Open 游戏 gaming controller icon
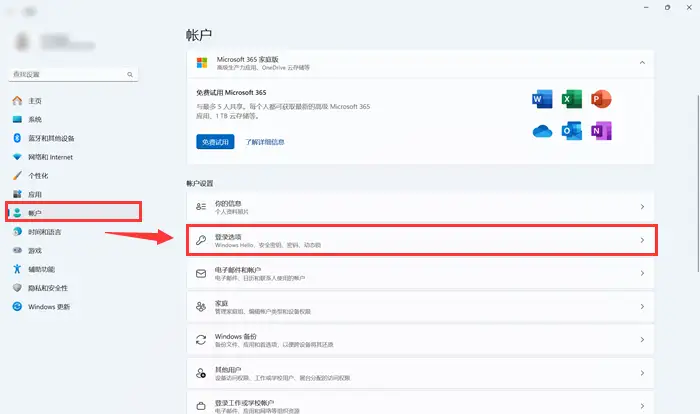The image size is (700, 414). point(17,250)
